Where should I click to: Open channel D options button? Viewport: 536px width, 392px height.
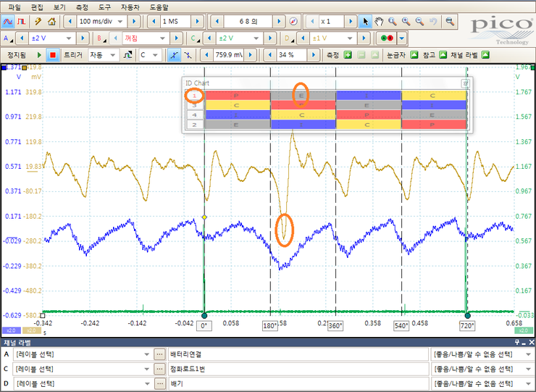[x=289, y=38]
